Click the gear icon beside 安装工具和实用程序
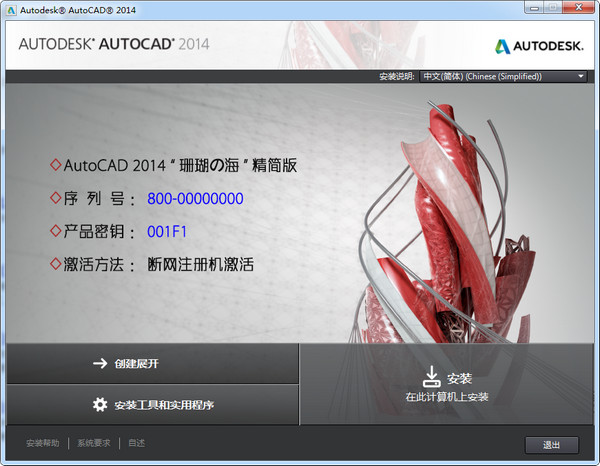This screenshot has height=466, width=600. pyautogui.click(x=100, y=404)
